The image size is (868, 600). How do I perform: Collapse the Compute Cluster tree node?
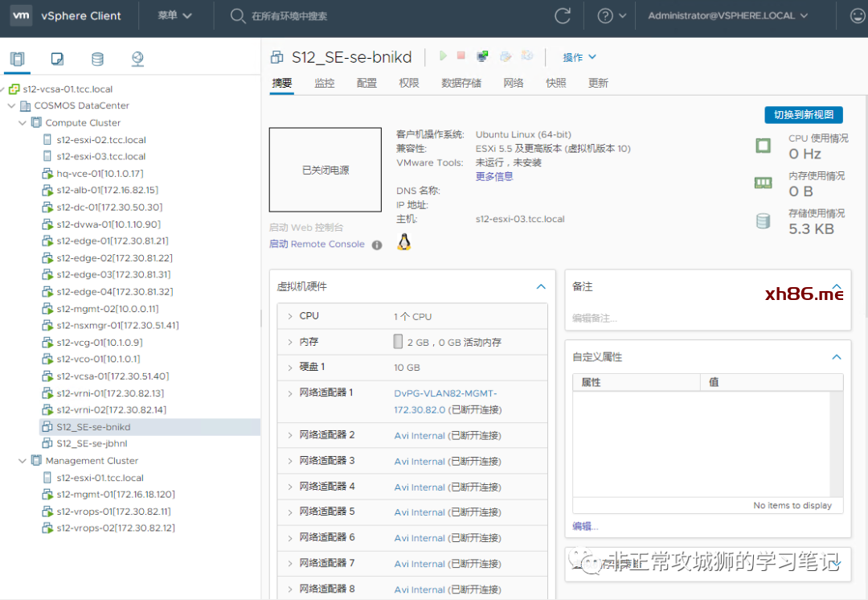tap(23, 123)
